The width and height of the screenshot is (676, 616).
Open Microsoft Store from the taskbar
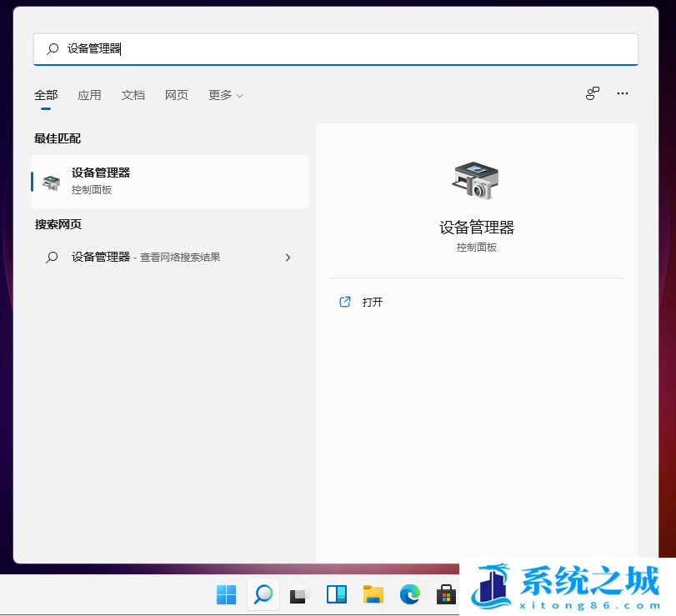[447, 595]
